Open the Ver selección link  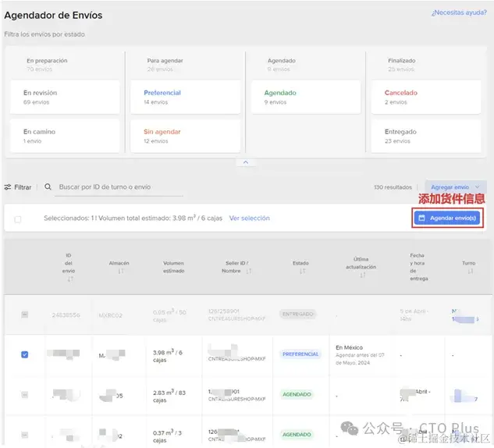pos(249,218)
